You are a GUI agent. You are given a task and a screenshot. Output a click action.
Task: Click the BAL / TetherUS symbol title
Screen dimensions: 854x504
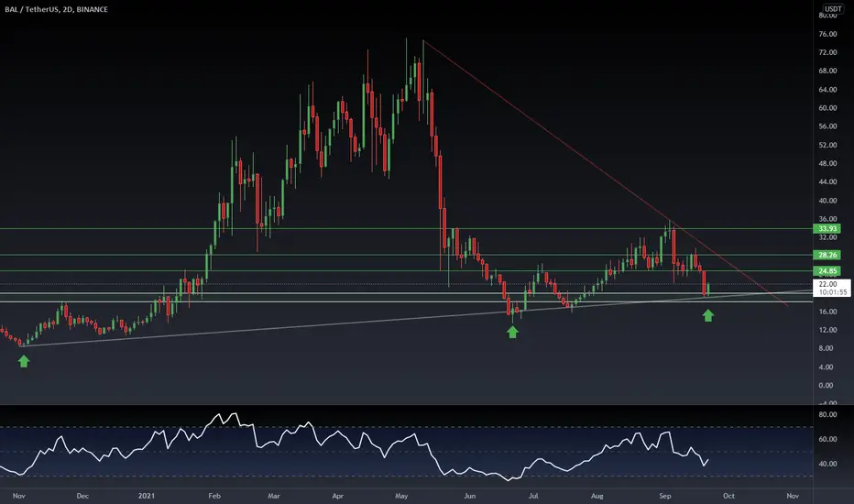[56, 9]
